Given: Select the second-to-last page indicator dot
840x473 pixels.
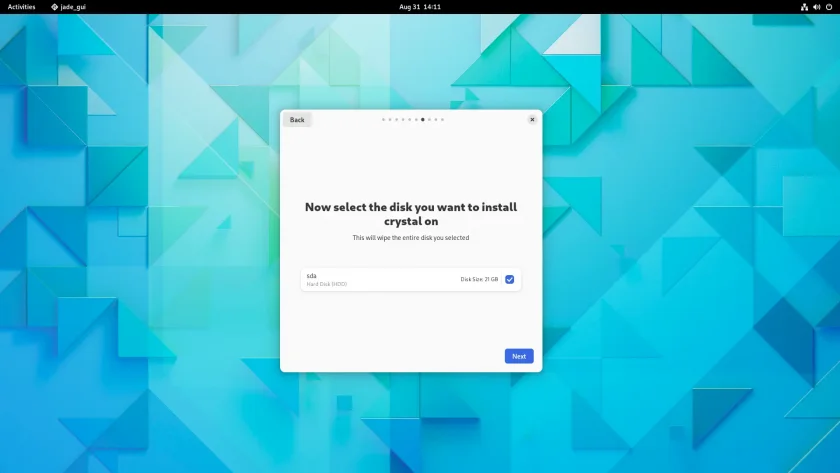Looking at the screenshot, I should 436,119.
